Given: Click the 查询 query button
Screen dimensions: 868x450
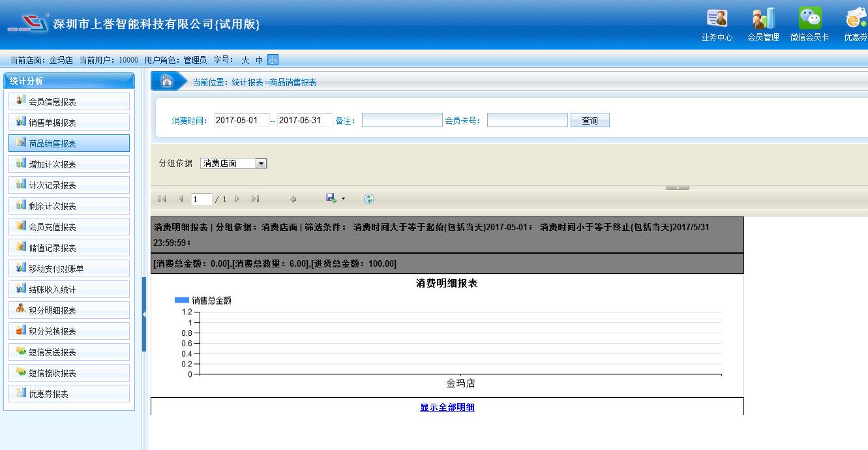Looking at the screenshot, I should (x=590, y=121).
